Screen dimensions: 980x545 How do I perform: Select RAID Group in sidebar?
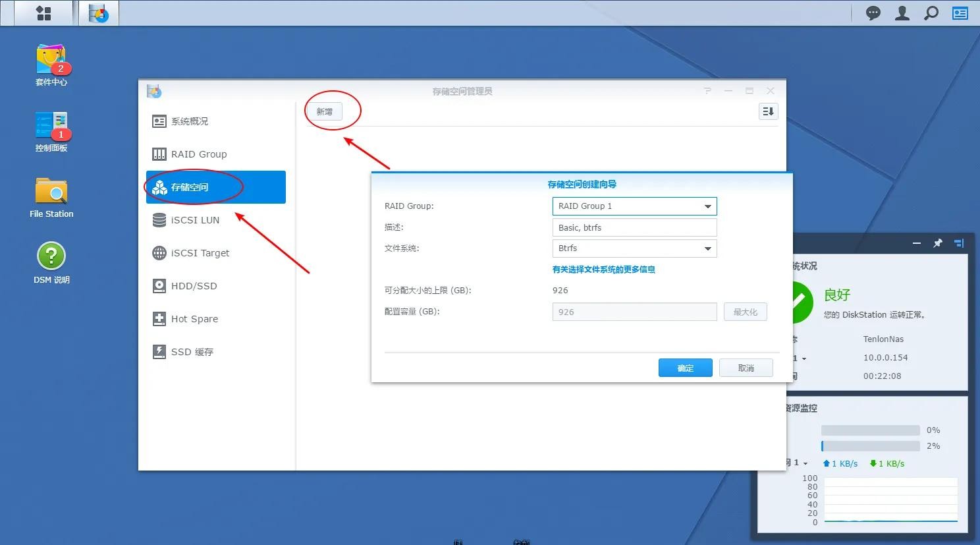click(x=198, y=154)
